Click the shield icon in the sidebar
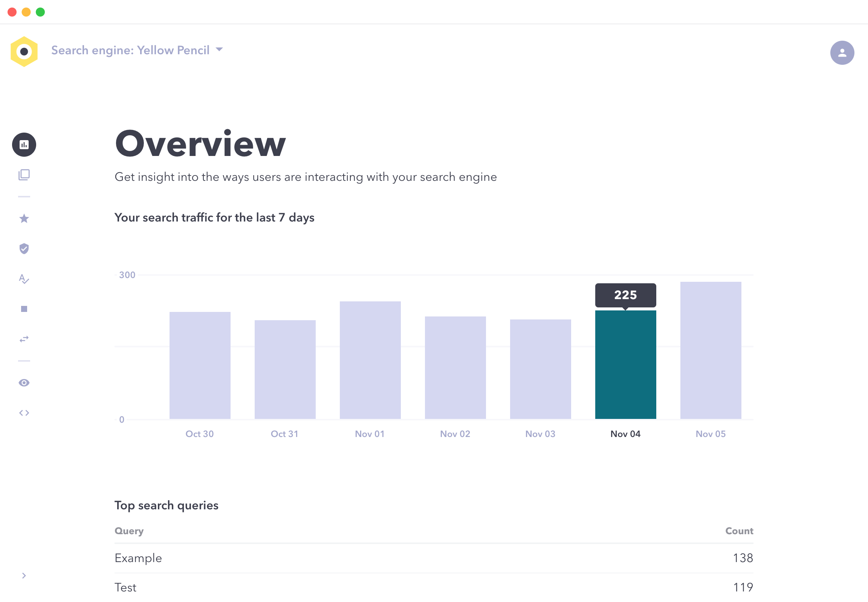 pyautogui.click(x=24, y=249)
